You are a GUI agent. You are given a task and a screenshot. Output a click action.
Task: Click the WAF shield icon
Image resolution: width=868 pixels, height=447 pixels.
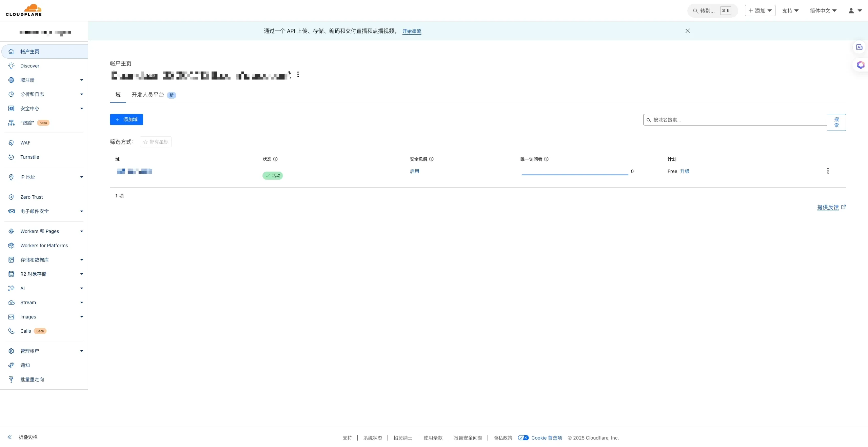point(11,143)
